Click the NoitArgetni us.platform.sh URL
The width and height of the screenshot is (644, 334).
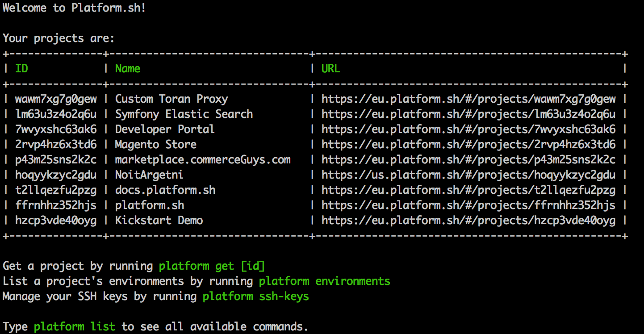coord(468,175)
